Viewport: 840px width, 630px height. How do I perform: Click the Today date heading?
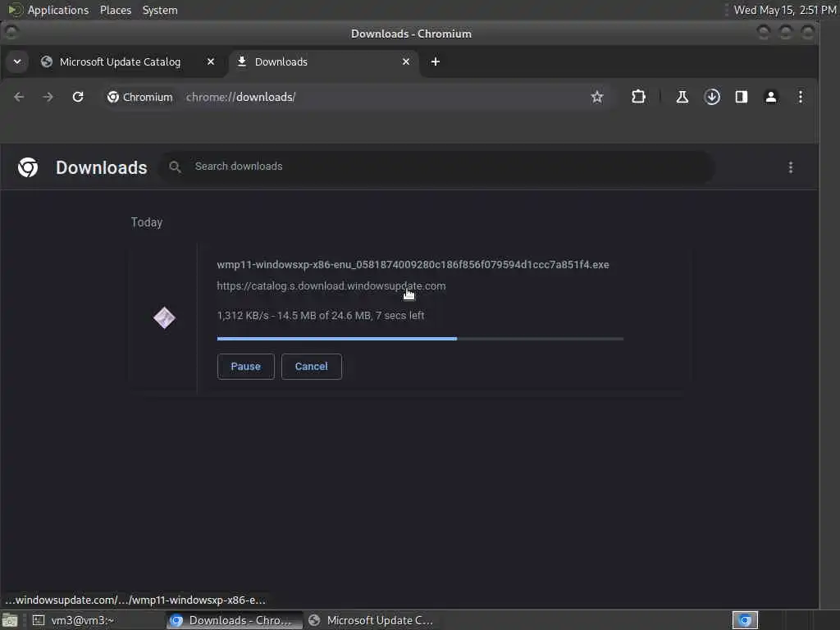pos(147,222)
